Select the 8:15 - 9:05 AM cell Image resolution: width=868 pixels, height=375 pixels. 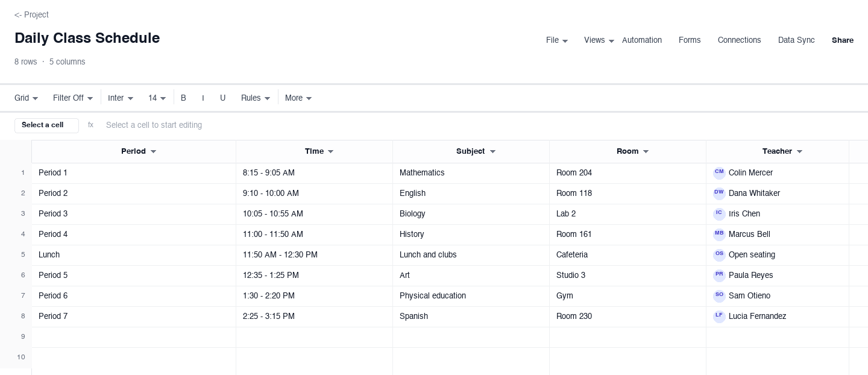pos(314,173)
